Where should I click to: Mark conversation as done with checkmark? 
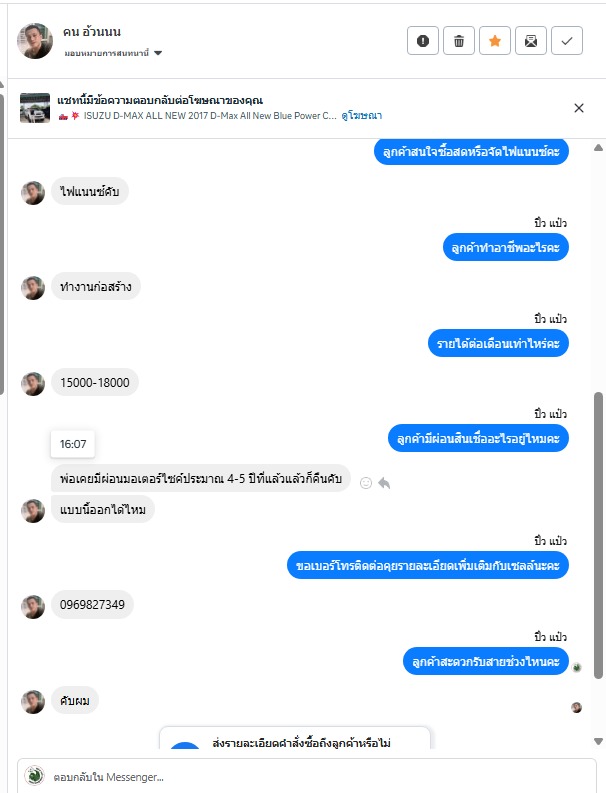(x=567, y=40)
